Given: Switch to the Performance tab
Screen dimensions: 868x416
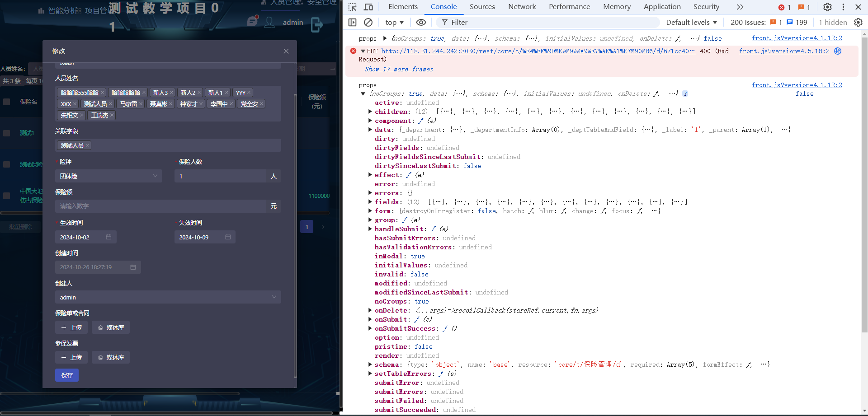Looking at the screenshot, I should pos(569,7).
